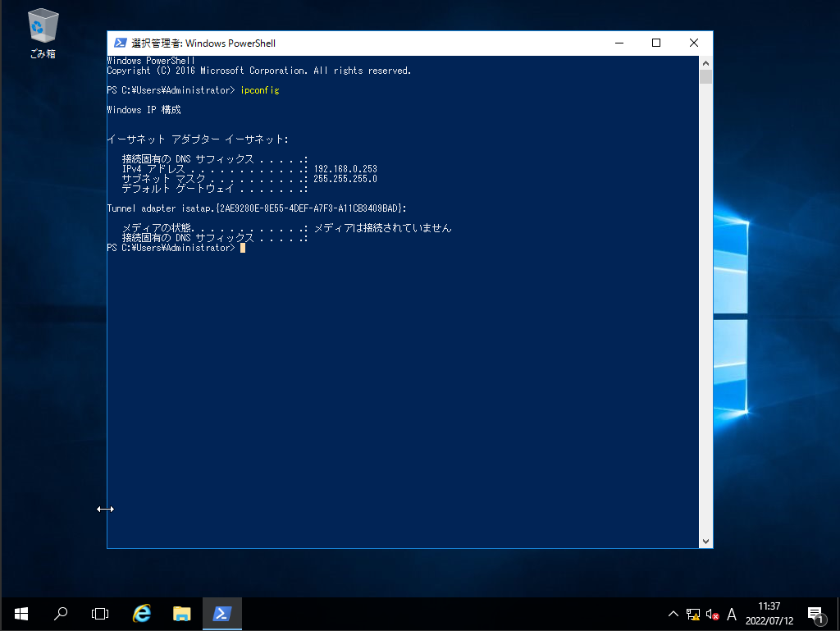Select the PowerShell taskbar button
The width and height of the screenshot is (840, 631).
pyautogui.click(x=221, y=614)
